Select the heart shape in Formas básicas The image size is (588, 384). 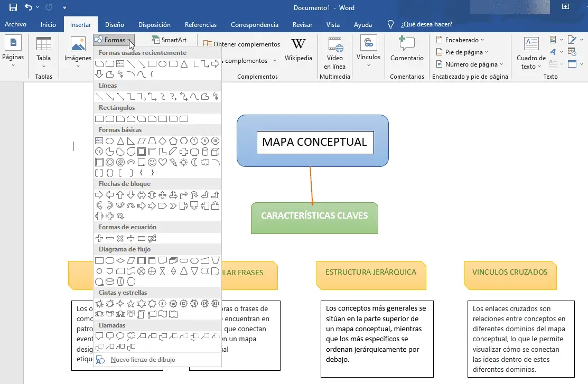click(x=162, y=162)
